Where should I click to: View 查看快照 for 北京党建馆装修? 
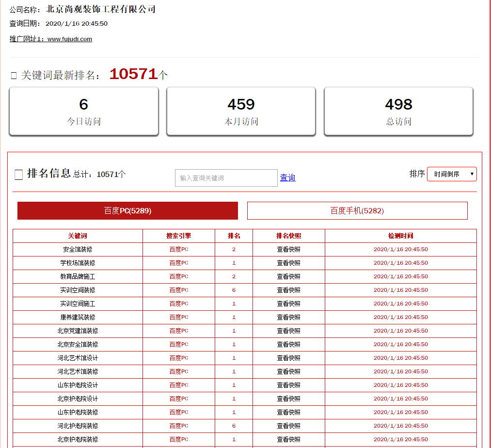288,331
